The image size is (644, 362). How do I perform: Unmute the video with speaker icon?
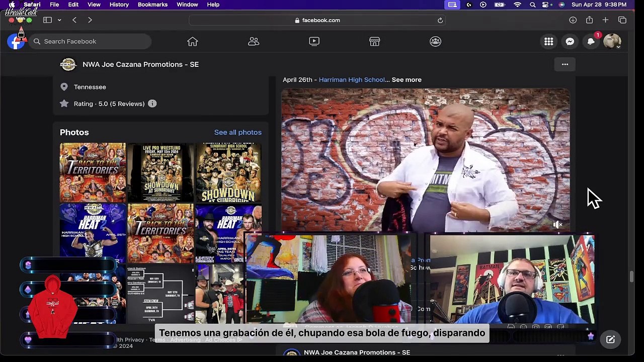click(x=557, y=225)
